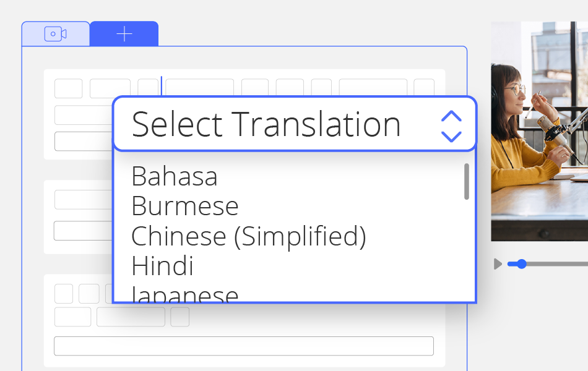Click the gray video progress track
Viewport: 588px width, 371px height.
pos(557,264)
